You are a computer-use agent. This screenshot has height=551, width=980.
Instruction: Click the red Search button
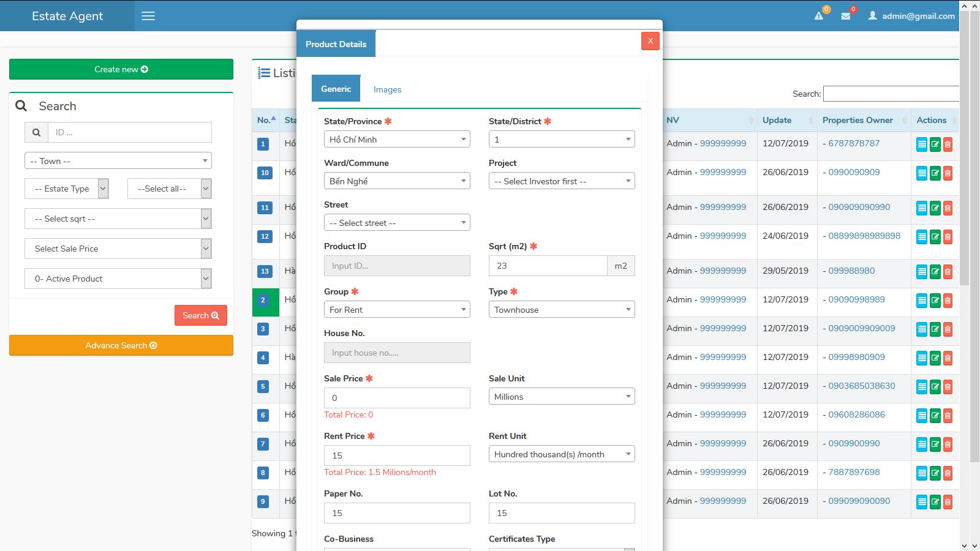pos(201,315)
